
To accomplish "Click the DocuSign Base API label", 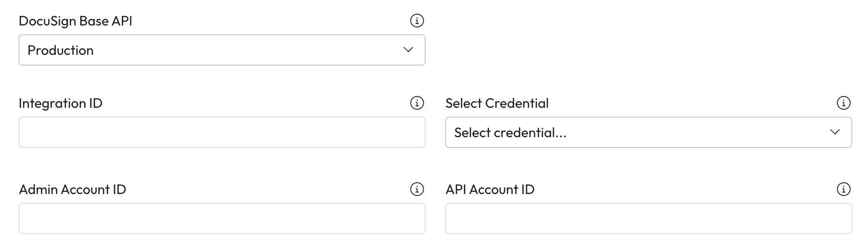I will (x=75, y=21).
